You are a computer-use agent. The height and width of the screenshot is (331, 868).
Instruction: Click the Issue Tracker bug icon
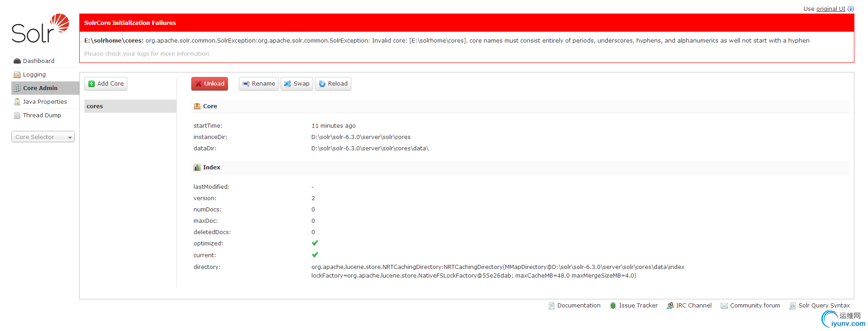[613, 306]
